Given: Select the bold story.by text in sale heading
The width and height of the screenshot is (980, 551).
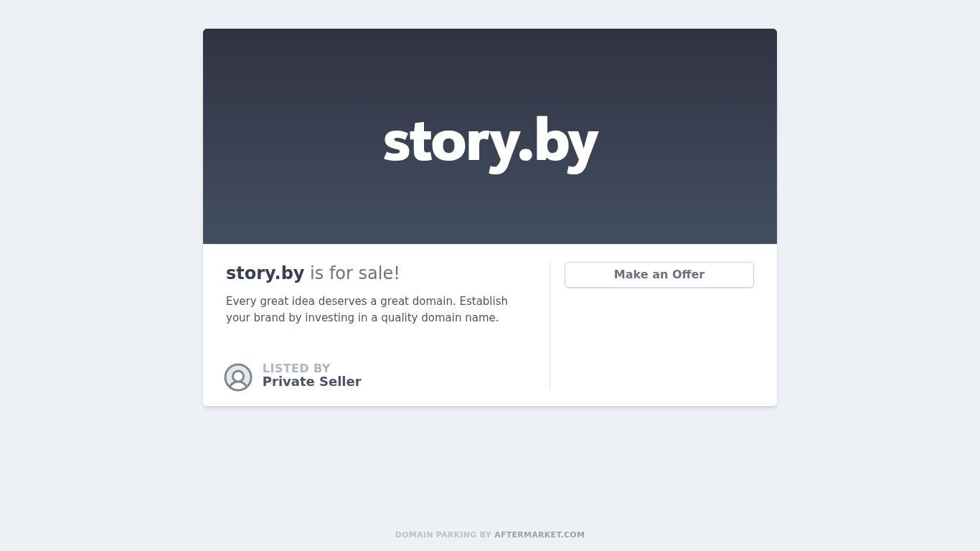Looking at the screenshot, I should (265, 273).
